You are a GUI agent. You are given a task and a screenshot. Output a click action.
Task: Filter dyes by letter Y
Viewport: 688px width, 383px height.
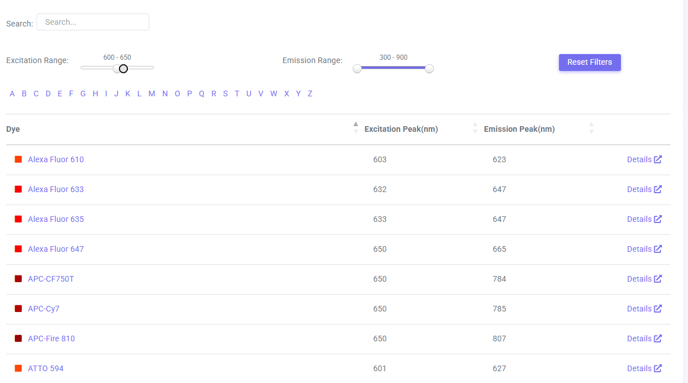(298, 93)
